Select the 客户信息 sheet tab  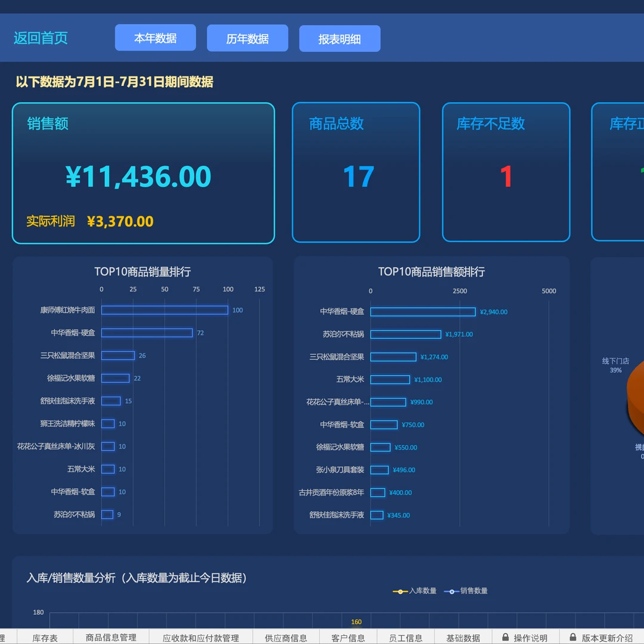[x=348, y=638]
